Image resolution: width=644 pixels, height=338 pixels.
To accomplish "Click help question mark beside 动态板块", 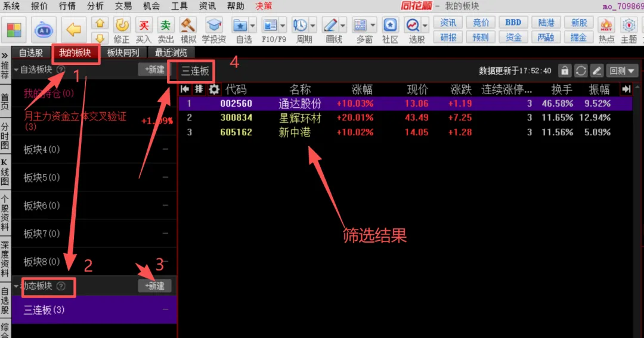I will (61, 286).
